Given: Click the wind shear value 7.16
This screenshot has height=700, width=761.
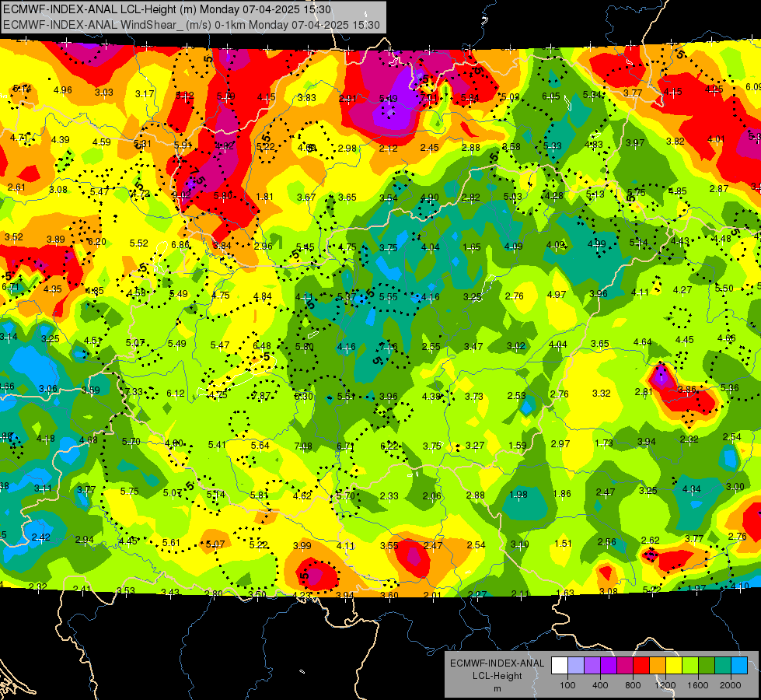Looking at the screenshot, I should [389, 346].
